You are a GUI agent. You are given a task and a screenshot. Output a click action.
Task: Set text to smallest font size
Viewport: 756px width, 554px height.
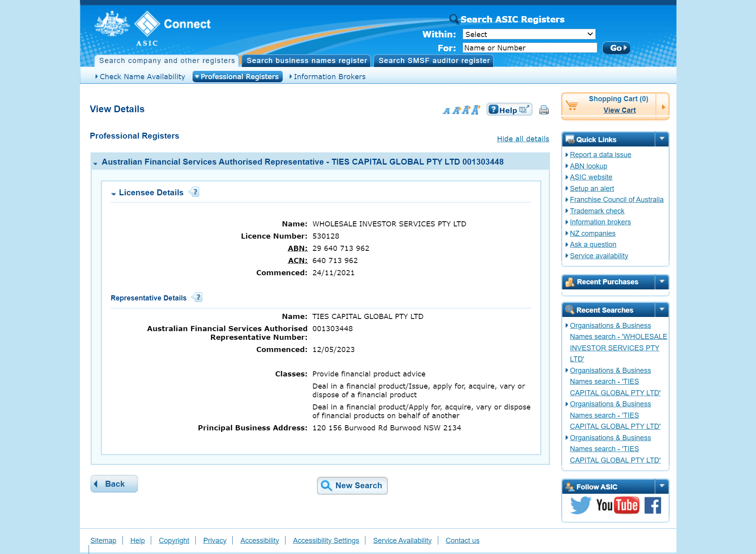pos(447,111)
